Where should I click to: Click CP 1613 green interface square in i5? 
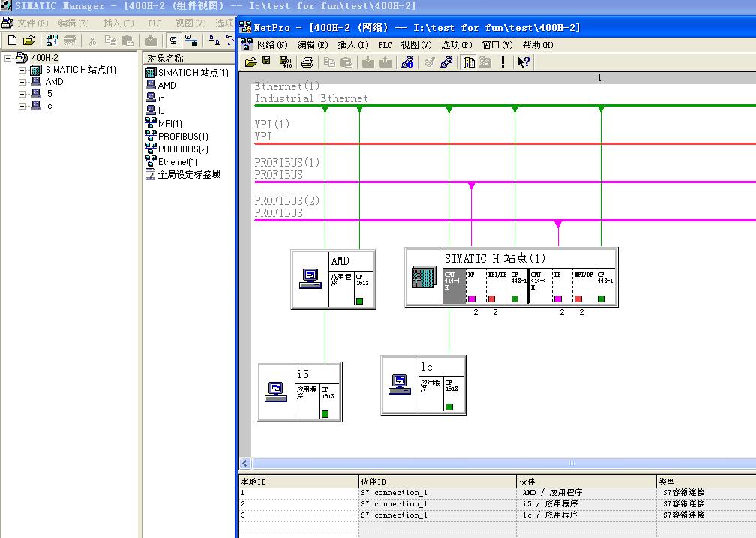tap(325, 414)
